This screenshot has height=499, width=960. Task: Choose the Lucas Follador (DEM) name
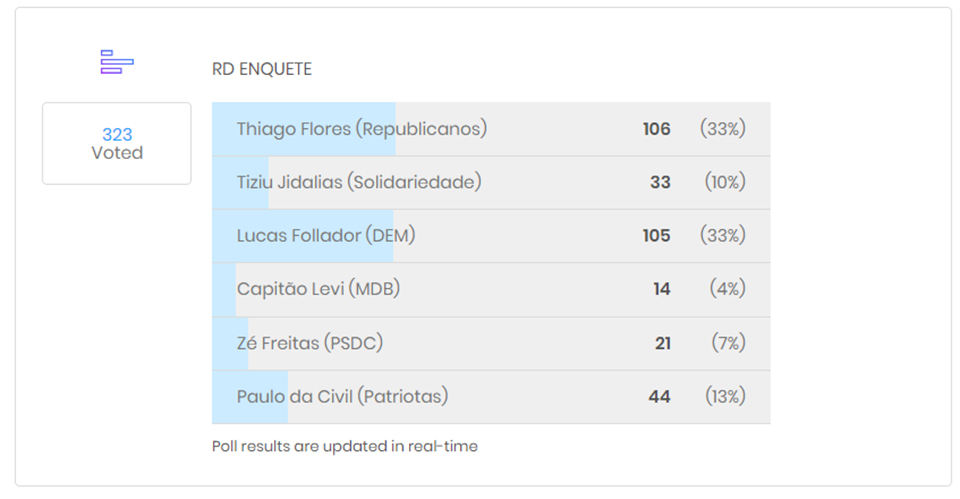point(325,236)
